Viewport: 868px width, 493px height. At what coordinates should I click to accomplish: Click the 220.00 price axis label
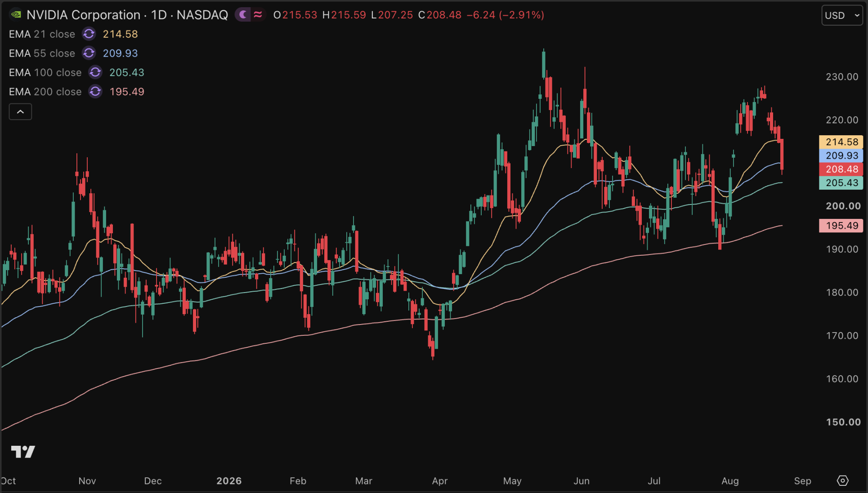(842, 120)
